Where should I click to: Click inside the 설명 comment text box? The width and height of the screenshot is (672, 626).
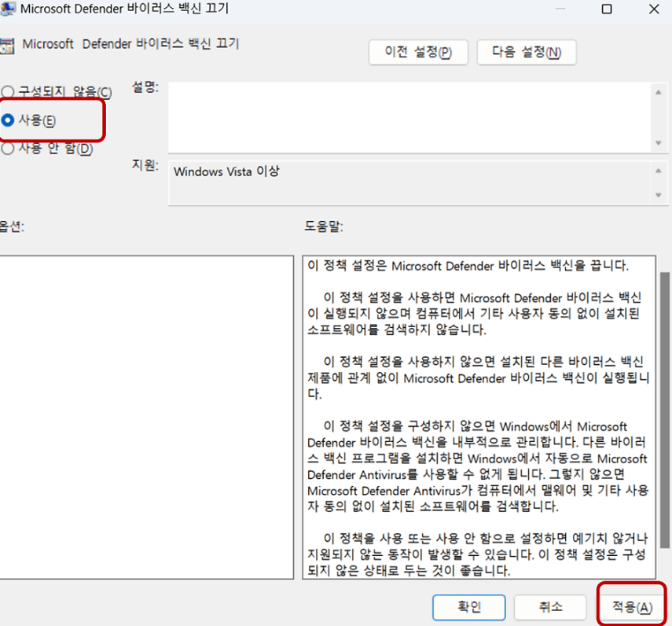pyautogui.click(x=410, y=117)
